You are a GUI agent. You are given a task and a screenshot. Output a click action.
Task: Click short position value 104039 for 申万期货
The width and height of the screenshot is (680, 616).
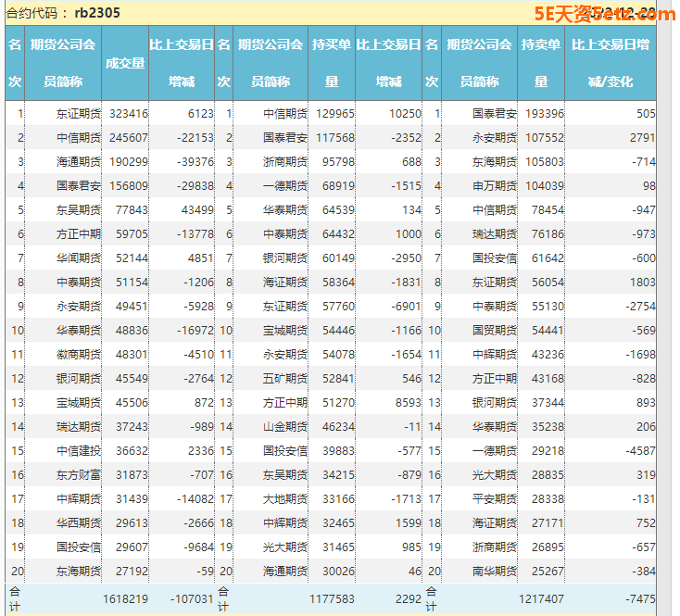pyautogui.click(x=545, y=186)
